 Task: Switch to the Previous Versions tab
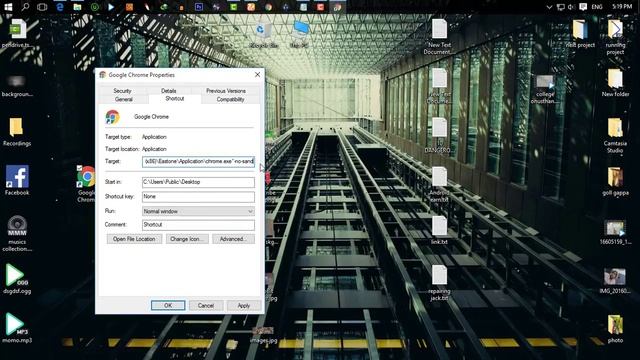point(226,91)
